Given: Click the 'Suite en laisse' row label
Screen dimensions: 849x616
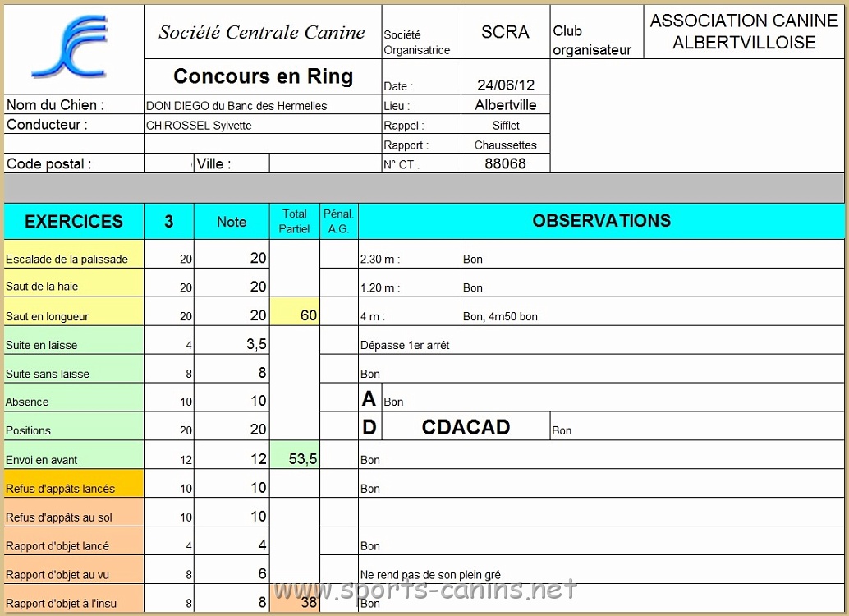Looking at the screenshot, I should (74, 340).
